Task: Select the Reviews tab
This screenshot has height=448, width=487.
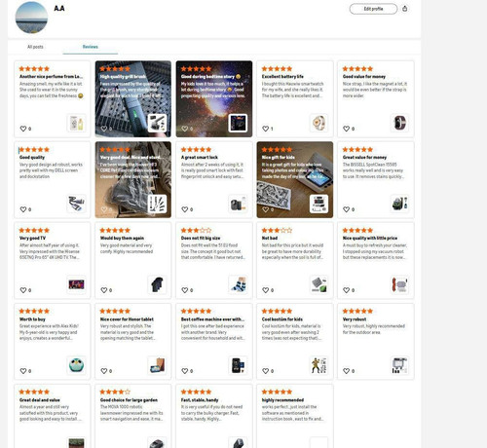Action: 91,47
